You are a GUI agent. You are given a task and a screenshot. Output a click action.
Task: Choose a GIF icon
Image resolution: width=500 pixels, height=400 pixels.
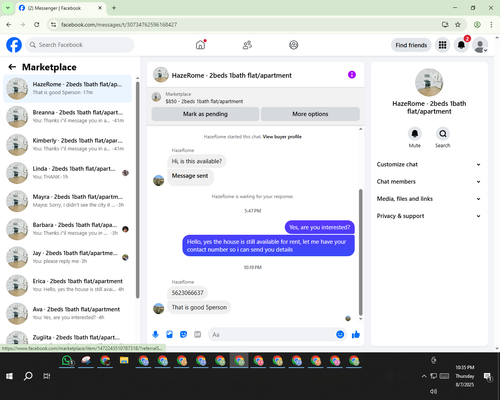198,334
